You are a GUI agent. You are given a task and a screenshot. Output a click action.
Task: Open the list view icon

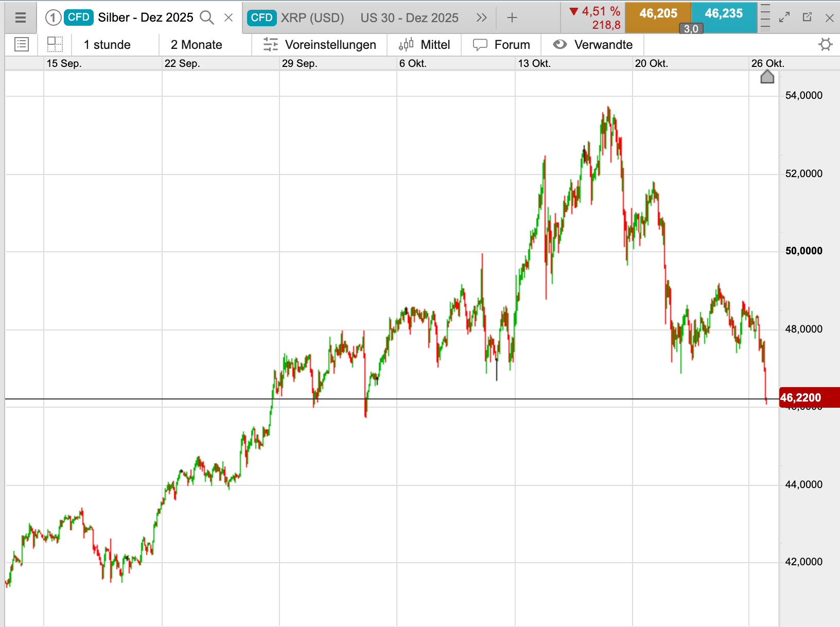pyautogui.click(x=22, y=45)
